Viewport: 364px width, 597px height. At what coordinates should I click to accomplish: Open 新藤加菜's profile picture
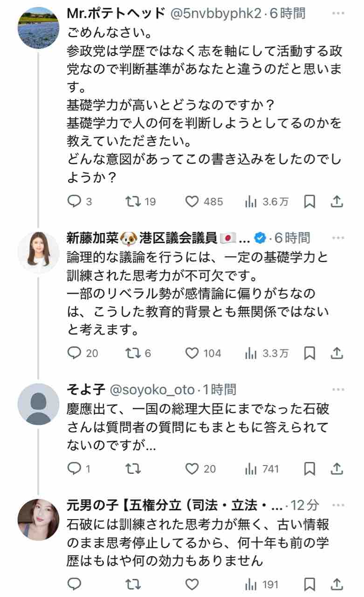[38, 251]
